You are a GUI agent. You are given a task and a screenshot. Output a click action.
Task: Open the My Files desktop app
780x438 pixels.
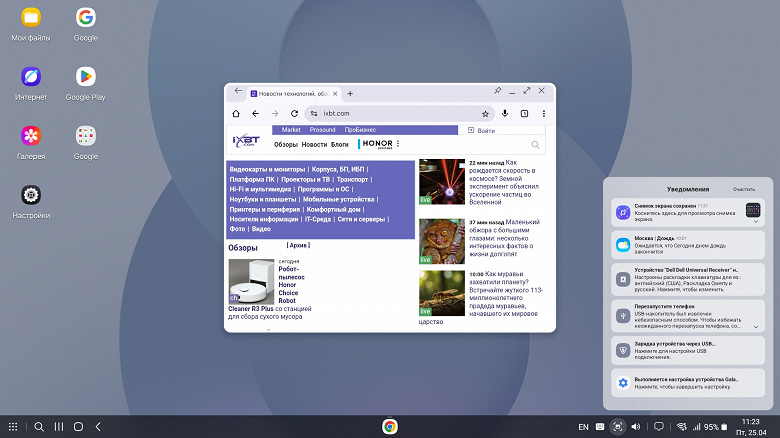[x=31, y=18]
